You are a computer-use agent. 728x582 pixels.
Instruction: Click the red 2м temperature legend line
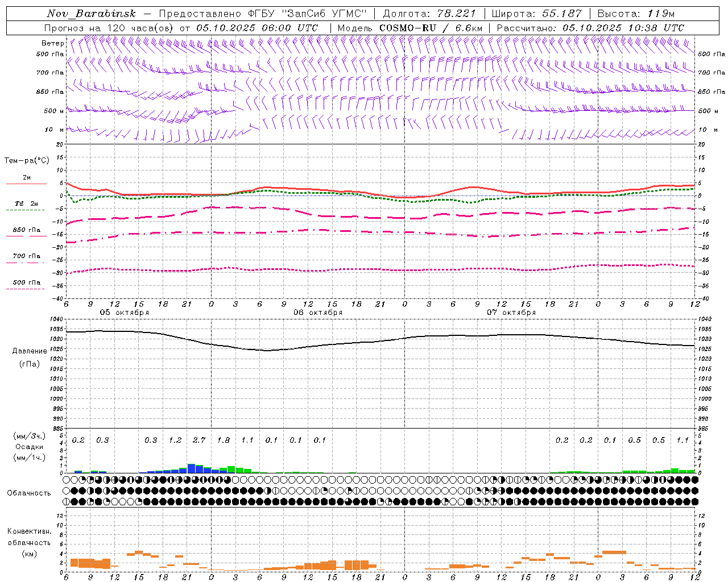point(26,184)
